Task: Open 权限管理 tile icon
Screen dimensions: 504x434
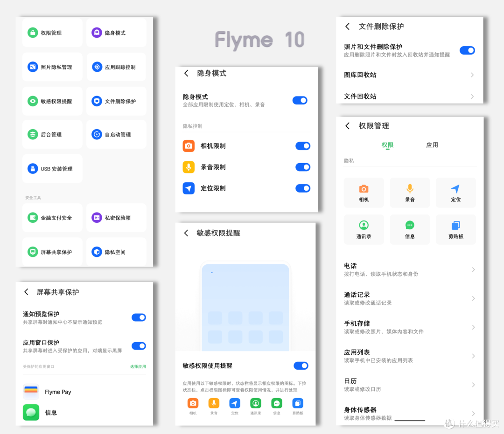Action: pyautogui.click(x=33, y=33)
